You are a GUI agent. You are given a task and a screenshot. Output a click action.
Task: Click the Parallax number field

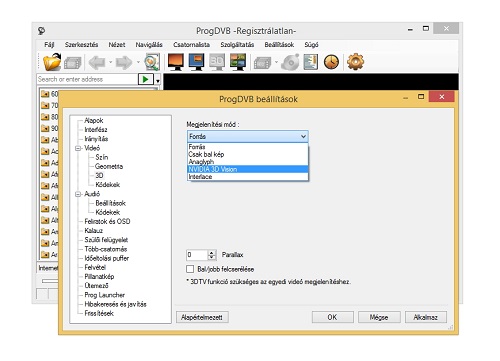tap(197, 255)
